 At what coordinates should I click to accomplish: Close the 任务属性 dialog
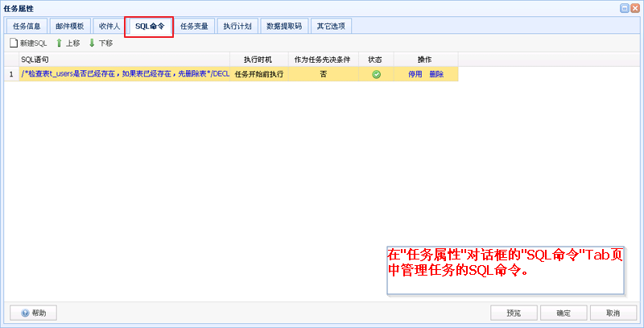click(635, 8)
